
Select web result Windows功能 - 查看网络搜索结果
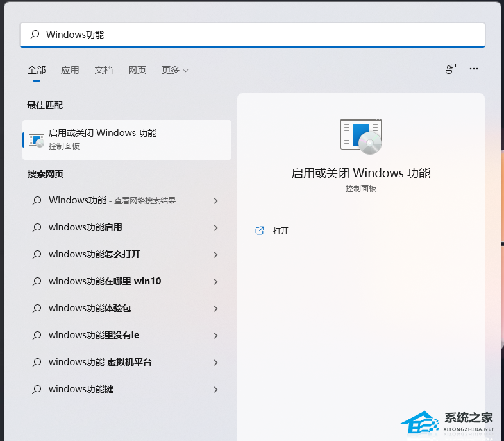pyautogui.click(x=127, y=201)
